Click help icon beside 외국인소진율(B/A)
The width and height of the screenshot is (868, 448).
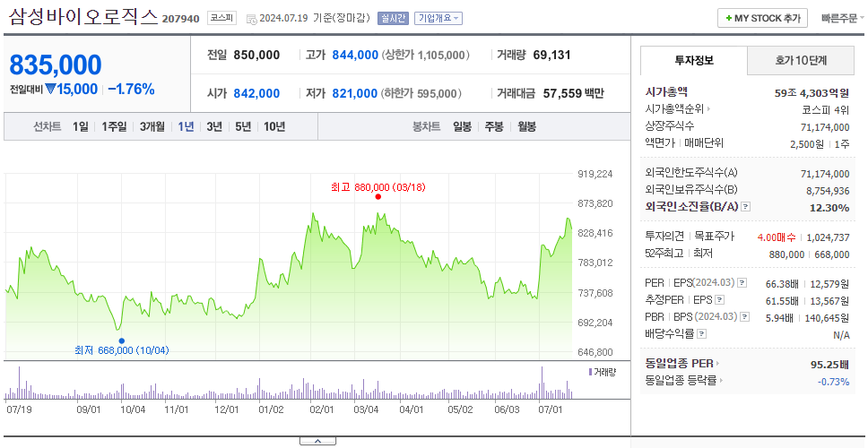click(746, 207)
